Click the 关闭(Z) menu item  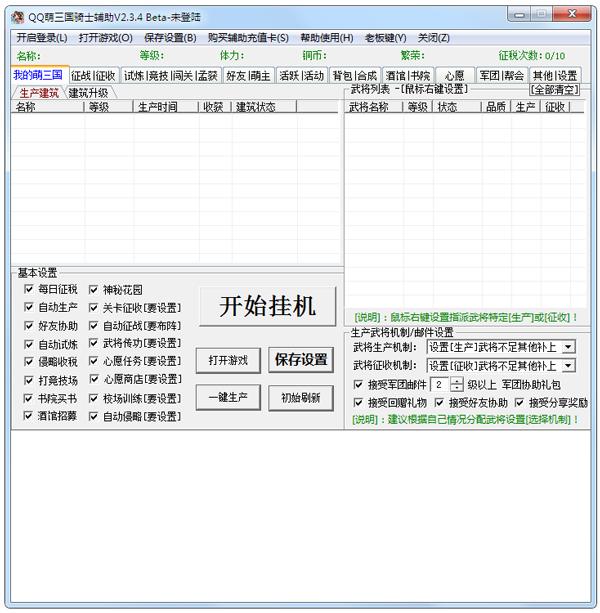[x=433, y=38]
